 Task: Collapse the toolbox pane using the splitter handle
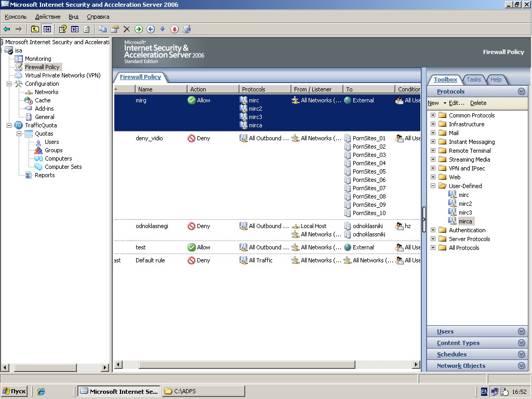click(x=424, y=220)
